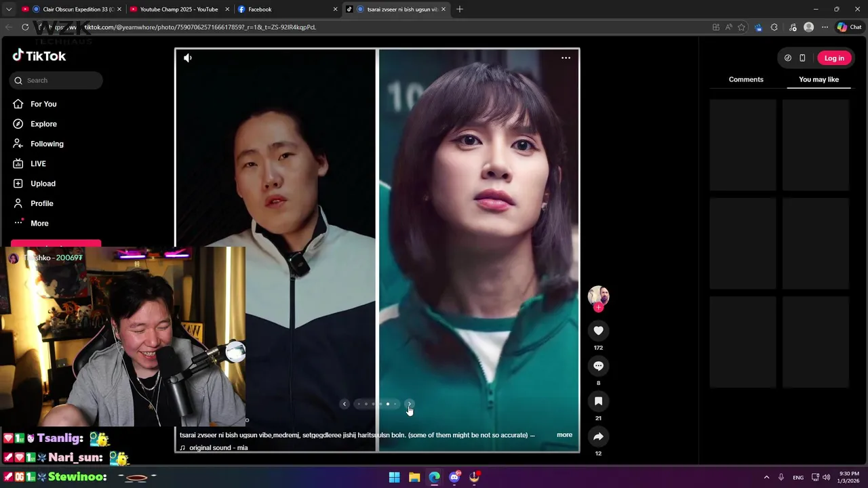The image size is (868, 488).
Task: Like the post with the heart icon
Action: (x=598, y=331)
